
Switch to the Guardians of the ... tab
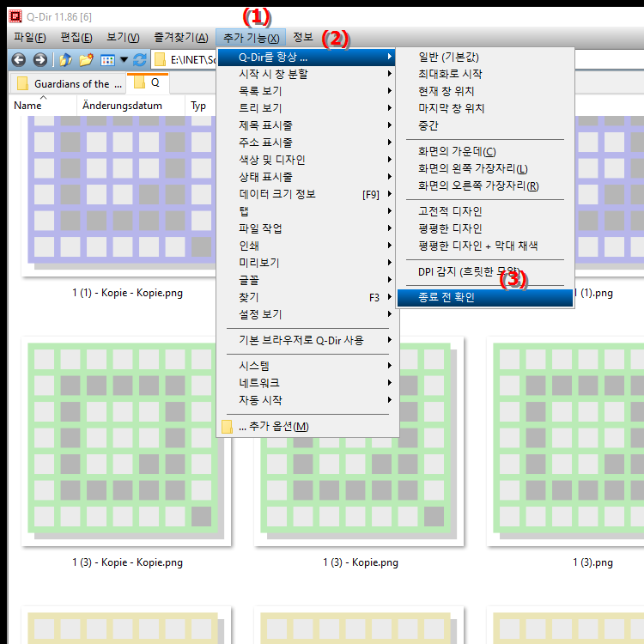pyautogui.click(x=67, y=84)
